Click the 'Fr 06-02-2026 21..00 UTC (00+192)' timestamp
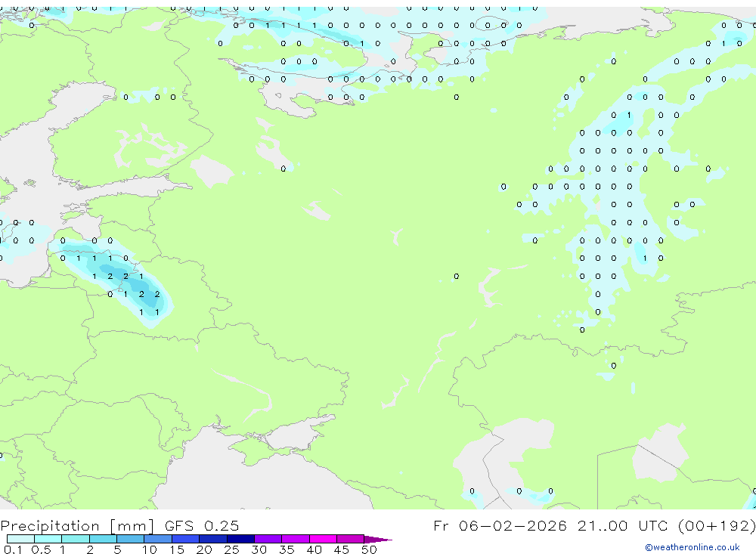The width and height of the screenshot is (756, 554). (594, 526)
